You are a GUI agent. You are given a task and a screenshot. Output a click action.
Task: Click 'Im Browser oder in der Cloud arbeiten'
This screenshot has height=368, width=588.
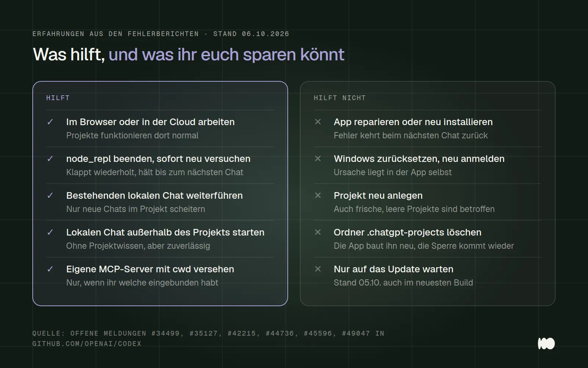[150, 122]
